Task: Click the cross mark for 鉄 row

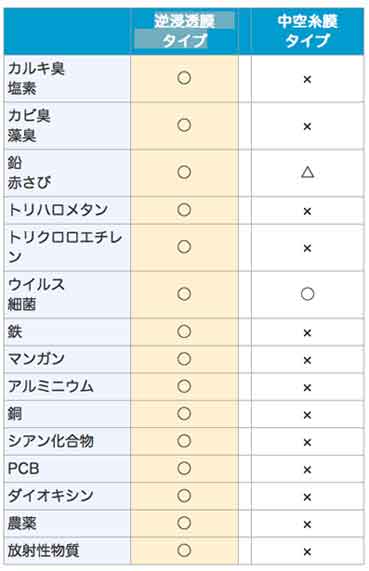Action: pyautogui.click(x=307, y=332)
